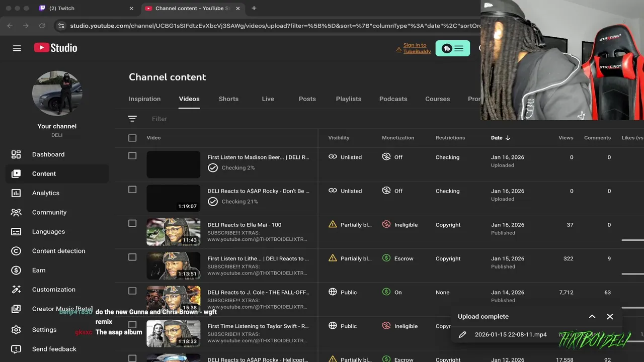
Task: Open the Ella Mai video thumbnail
Action: point(173,232)
